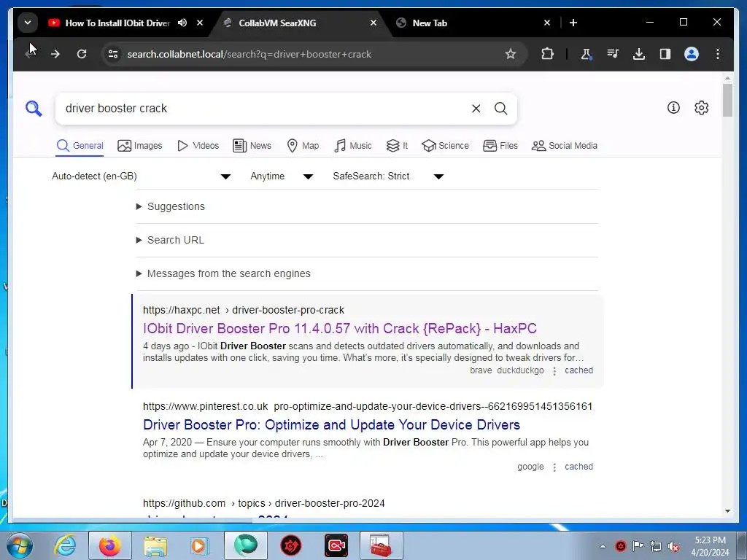Open site information icon in address bar

[113, 54]
